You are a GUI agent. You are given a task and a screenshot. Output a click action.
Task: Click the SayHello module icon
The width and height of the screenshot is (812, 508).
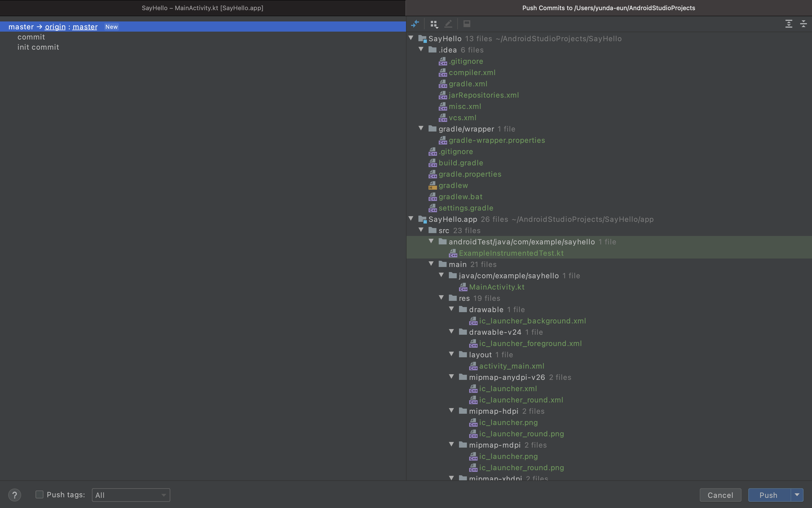point(422,39)
